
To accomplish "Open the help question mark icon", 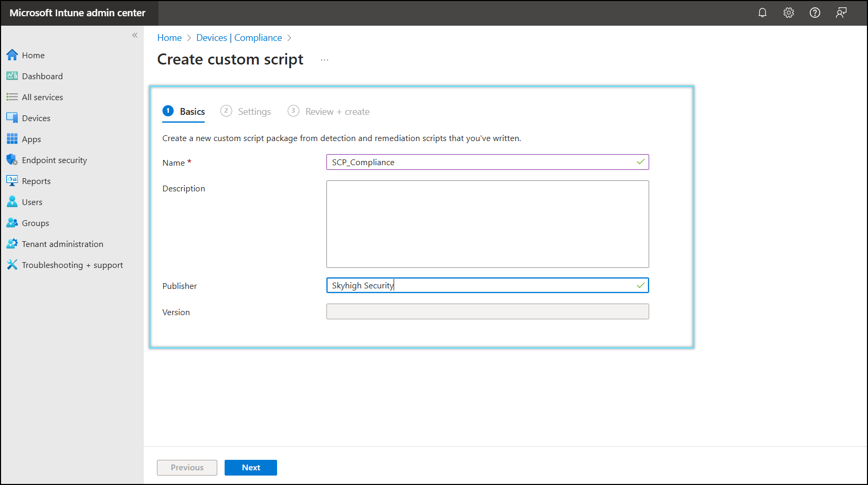I will (x=815, y=13).
